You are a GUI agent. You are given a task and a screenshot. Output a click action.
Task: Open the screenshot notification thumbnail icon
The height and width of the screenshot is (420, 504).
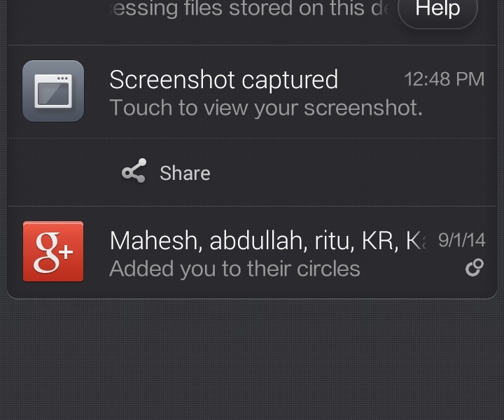pyautogui.click(x=53, y=91)
